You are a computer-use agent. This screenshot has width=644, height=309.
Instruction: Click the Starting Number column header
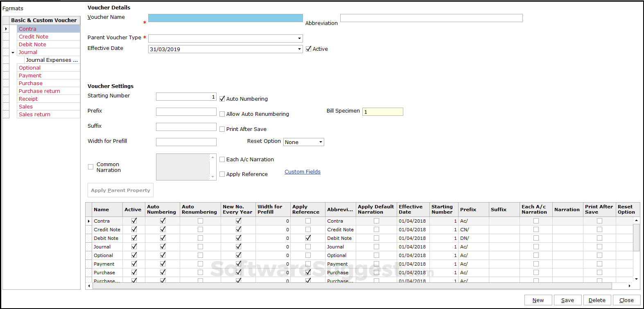(444, 209)
